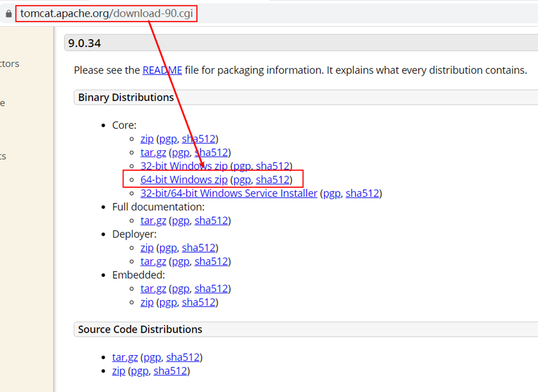Screen dimensions: 538x392
Task: Open sha512 for Windows Service Installer
Action: tap(362, 193)
